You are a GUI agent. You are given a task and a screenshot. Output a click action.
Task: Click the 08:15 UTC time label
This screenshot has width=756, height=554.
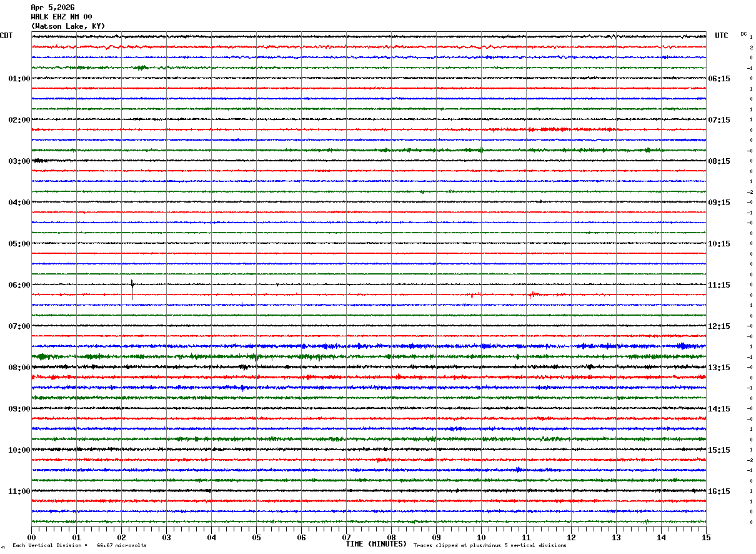tap(719, 161)
